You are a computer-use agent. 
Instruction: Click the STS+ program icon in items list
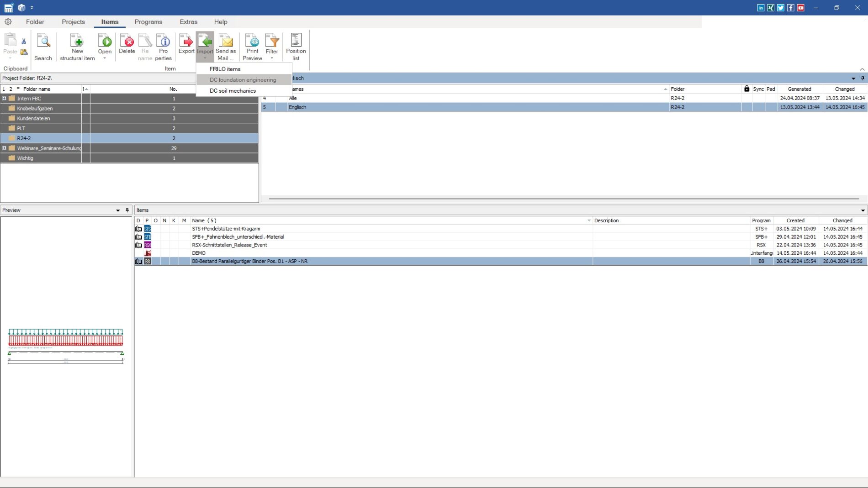click(x=148, y=229)
